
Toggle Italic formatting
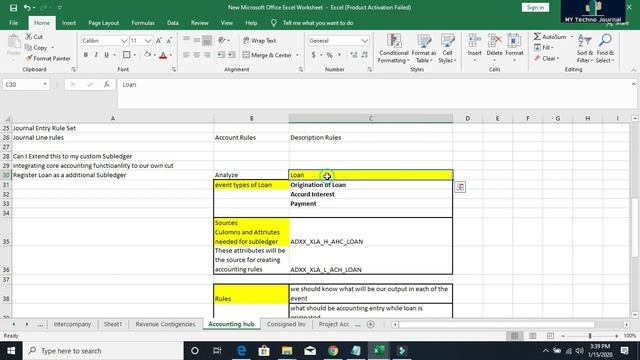tap(96, 55)
